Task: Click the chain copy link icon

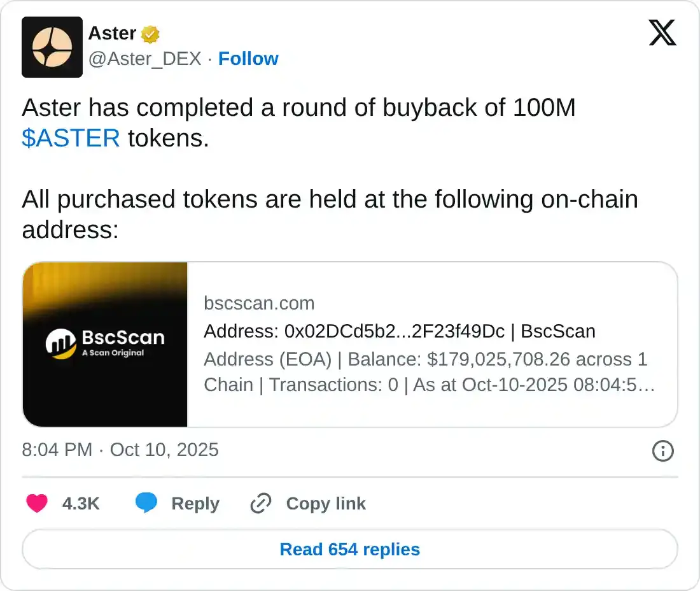Action: pos(261,503)
